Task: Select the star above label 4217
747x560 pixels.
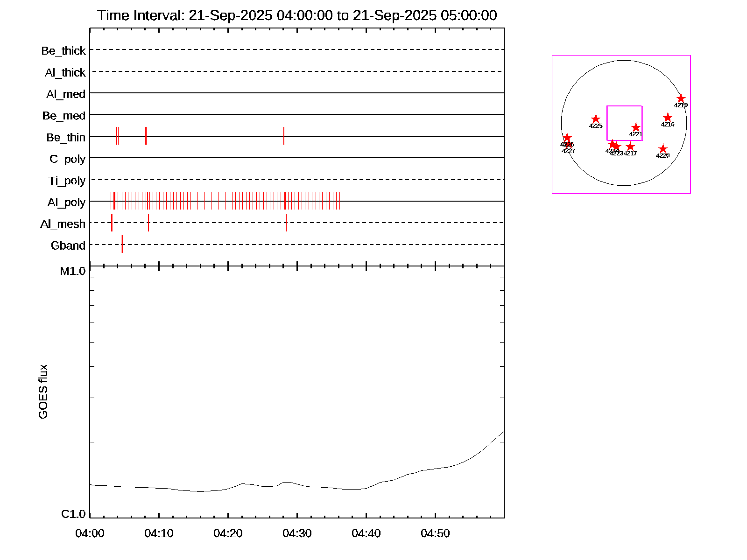Action: pos(630,147)
